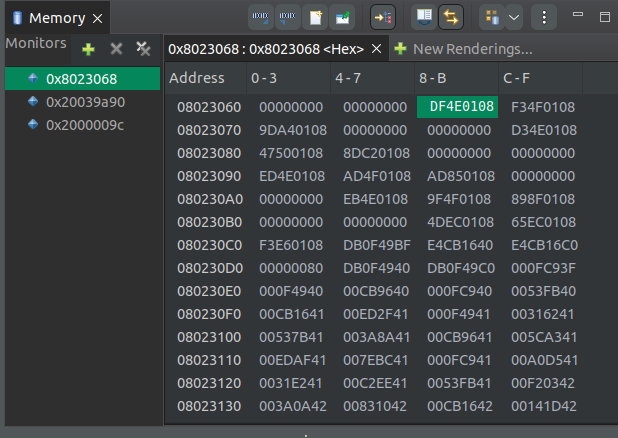The image size is (618, 438).
Task: Open the View Menu three-dots button
Action: point(544,17)
